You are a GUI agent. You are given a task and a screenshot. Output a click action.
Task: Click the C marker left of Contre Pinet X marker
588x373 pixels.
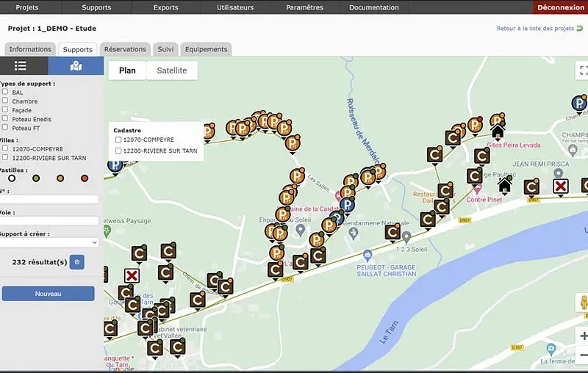click(x=531, y=187)
